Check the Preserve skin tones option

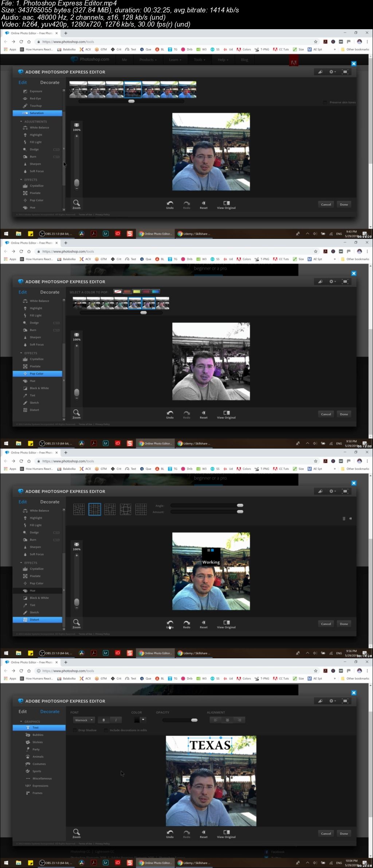point(325,102)
